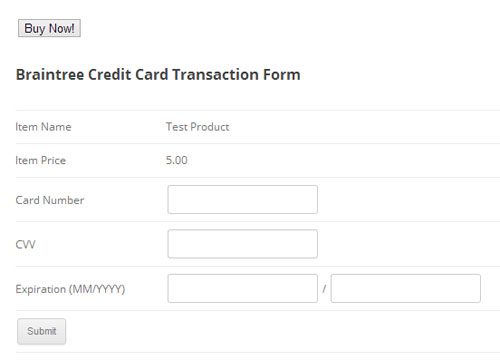Click the word Form in the heading
500x360 pixels.
tap(282, 75)
